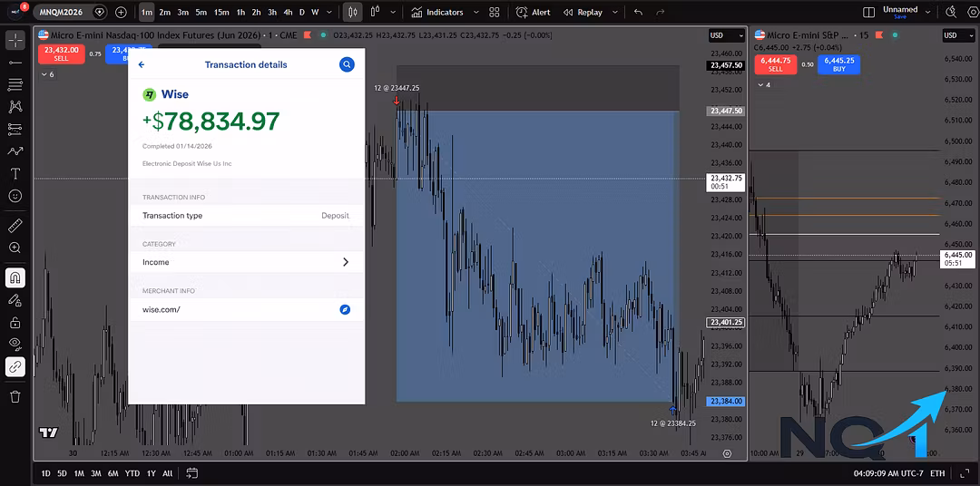Open the Indicators dialog
The image size is (980, 486).
coord(437,12)
